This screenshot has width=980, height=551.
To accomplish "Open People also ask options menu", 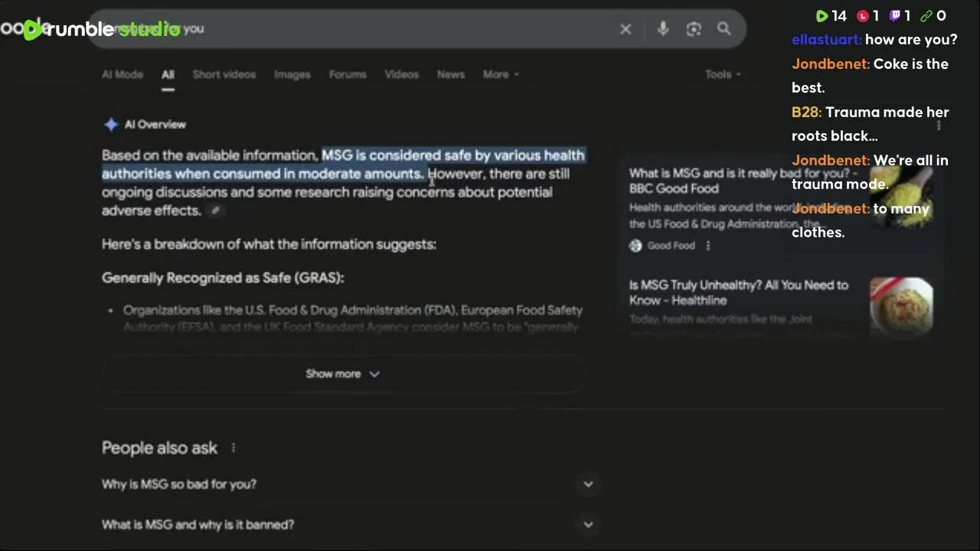I will click(233, 448).
